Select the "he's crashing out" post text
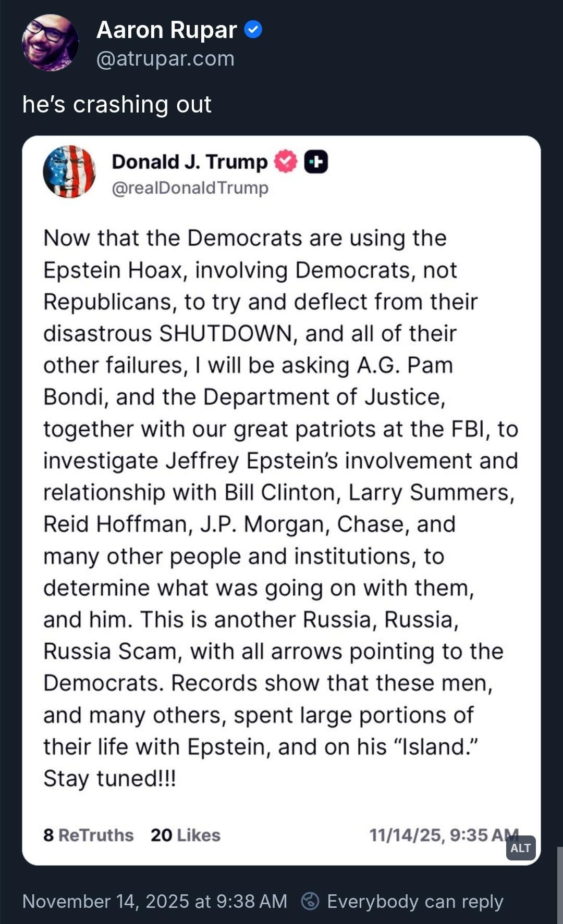Image resolution: width=563 pixels, height=924 pixels. 117,105
